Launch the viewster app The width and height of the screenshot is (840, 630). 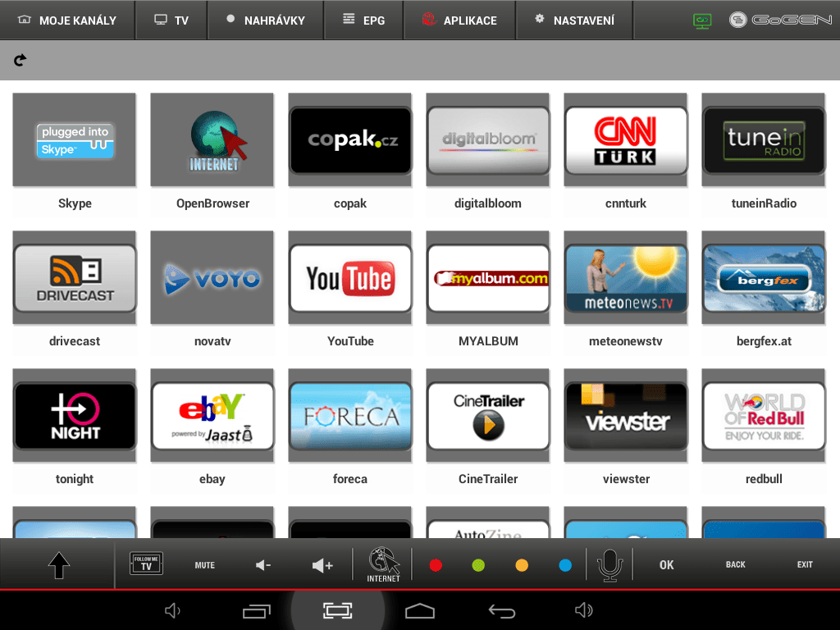click(625, 415)
